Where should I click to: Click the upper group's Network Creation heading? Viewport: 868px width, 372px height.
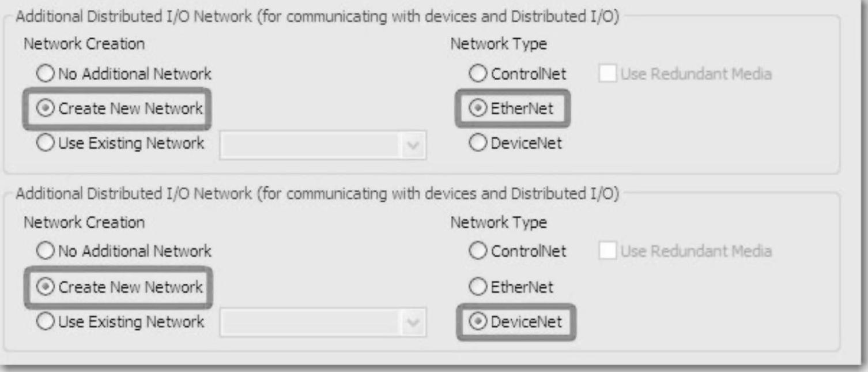[x=84, y=44]
